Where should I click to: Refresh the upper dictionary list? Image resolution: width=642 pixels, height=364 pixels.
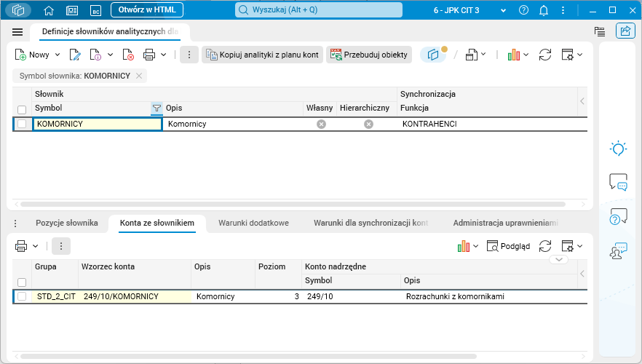pyautogui.click(x=545, y=55)
